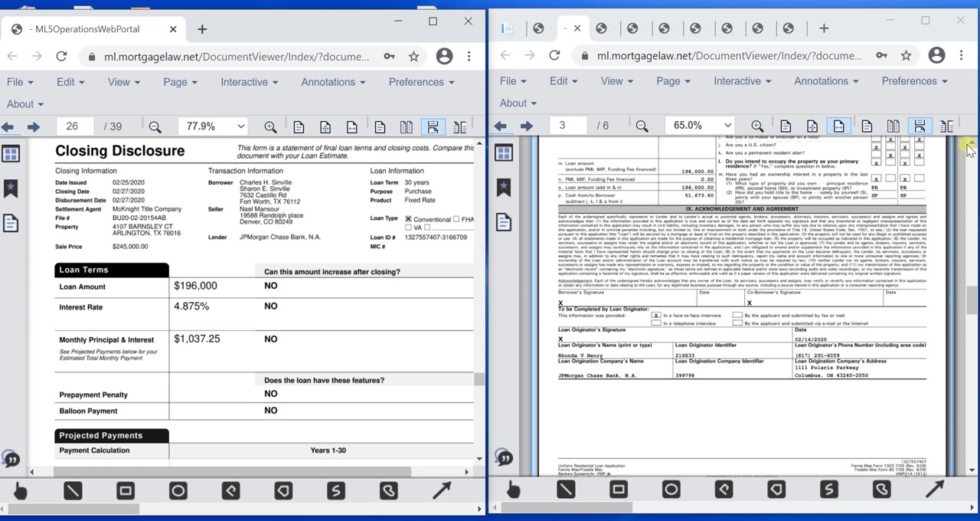The image size is (980, 521).
Task: Select highlighted fit-width icon in right viewer
Action: click(x=839, y=126)
